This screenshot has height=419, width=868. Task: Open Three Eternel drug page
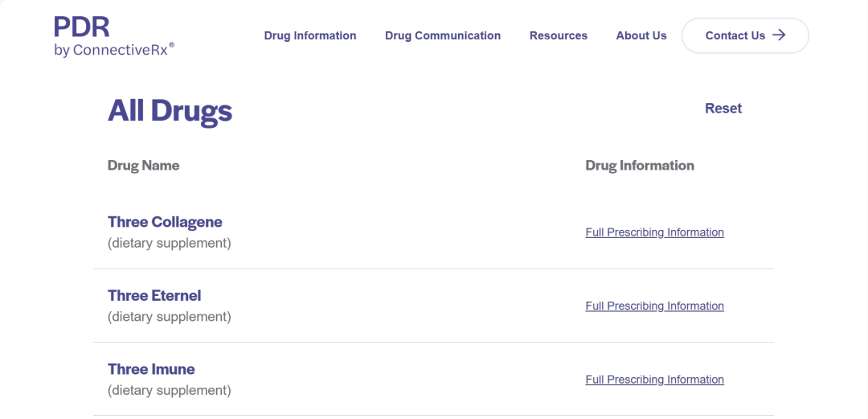(x=154, y=295)
